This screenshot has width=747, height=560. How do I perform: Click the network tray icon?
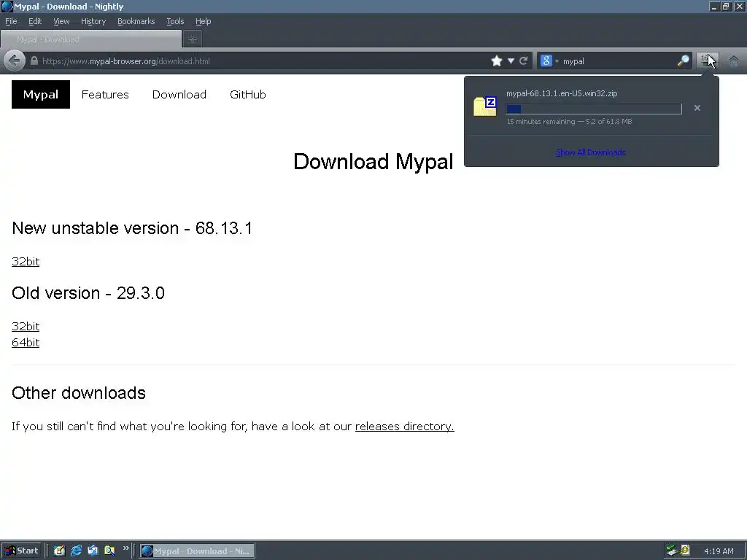tap(672, 551)
